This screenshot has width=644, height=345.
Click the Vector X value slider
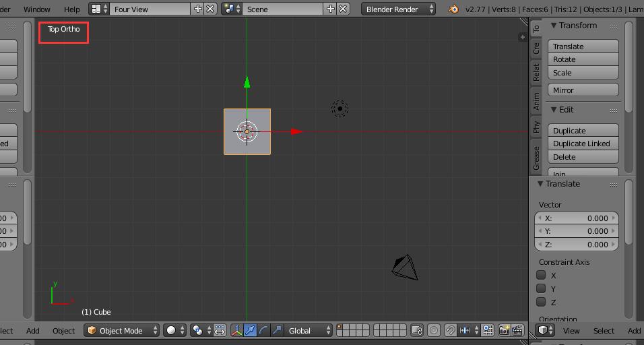[x=576, y=218]
